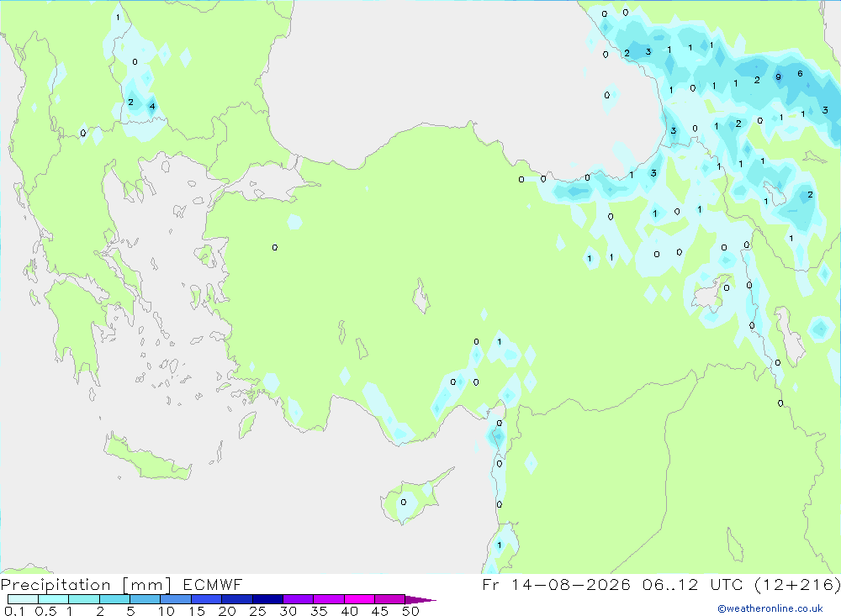Image resolution: width=841 pixels, height=616 pixels.
Task: Click the legend label 35
Action: click(x=319, y=611)
